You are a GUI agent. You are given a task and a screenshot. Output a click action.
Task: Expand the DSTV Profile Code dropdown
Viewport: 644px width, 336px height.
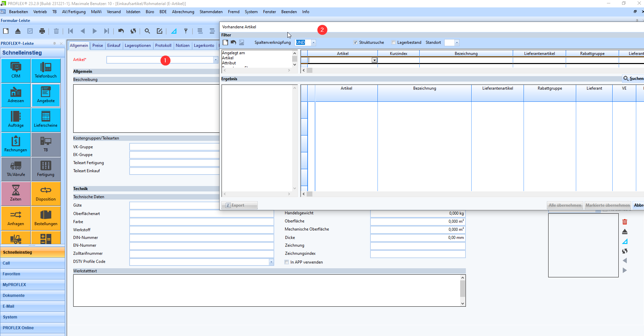pyautogui.click(x=271, y=262)
